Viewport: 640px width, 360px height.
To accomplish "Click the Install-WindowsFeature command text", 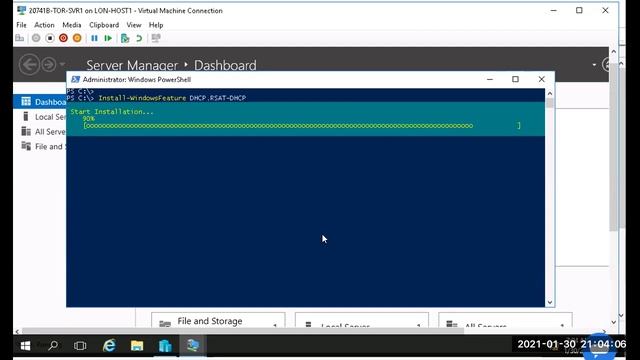I will [x=172, y=98].
